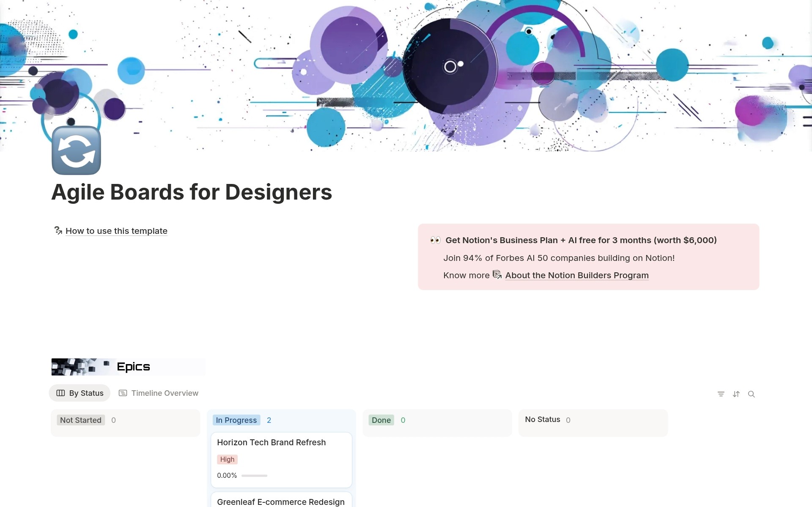Click the feed icon beside Timeline Overview
The width and height of the screenshot is (812, 507).
(x=122, y=393)
